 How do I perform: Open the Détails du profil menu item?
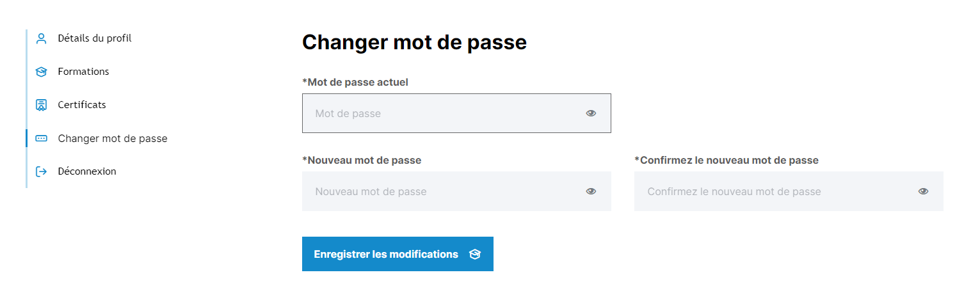point(95,38)
